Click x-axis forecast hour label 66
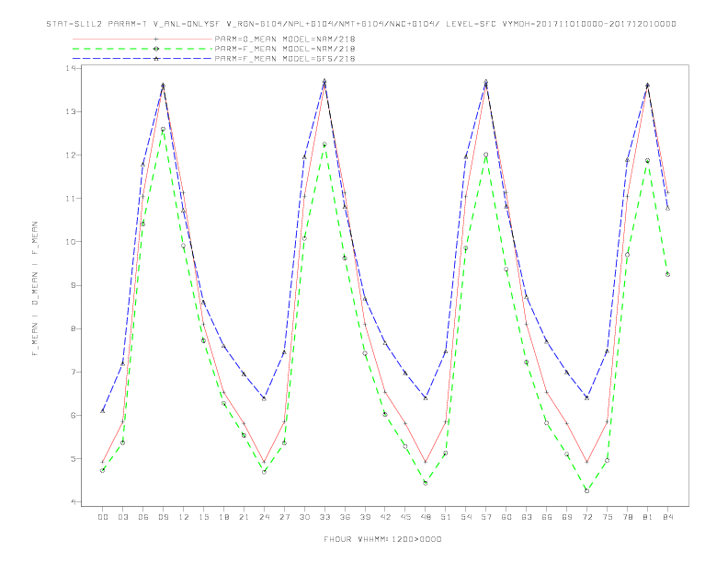 tap(547, 517)
